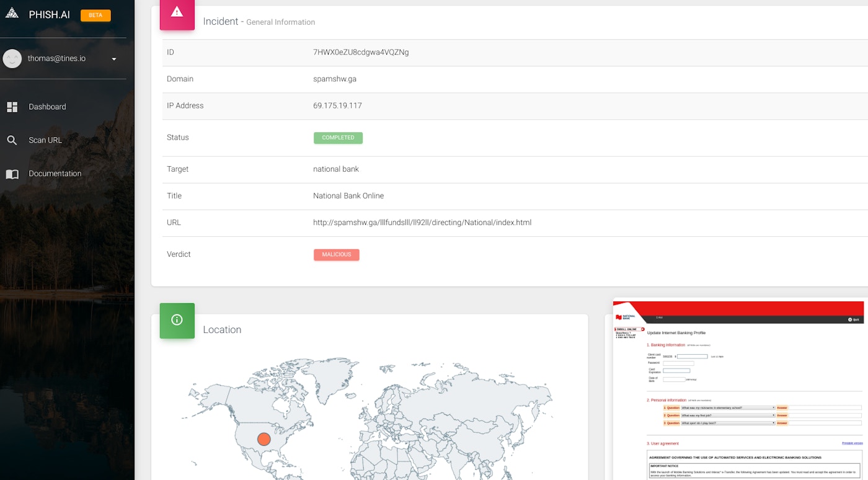868x480 pixels.
Task: Click the Dashboard grid icon
Action: (x=12, y=107)
